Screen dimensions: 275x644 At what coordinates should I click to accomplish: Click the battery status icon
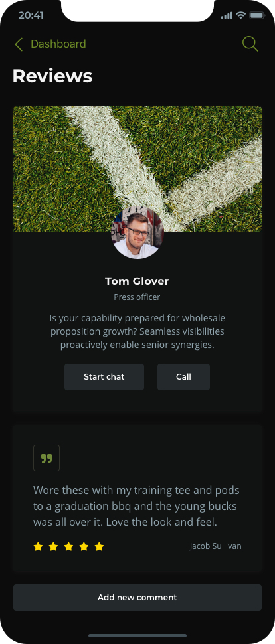tap(257, 15)
